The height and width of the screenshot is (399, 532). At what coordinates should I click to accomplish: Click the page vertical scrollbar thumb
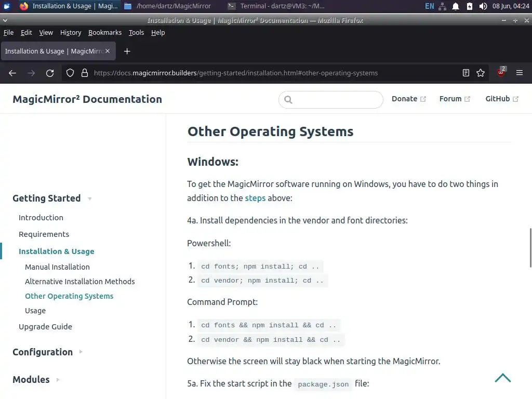[530, 248]
